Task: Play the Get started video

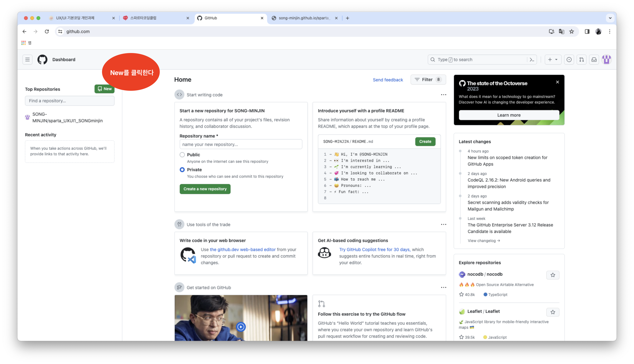Action: [241, 327]
